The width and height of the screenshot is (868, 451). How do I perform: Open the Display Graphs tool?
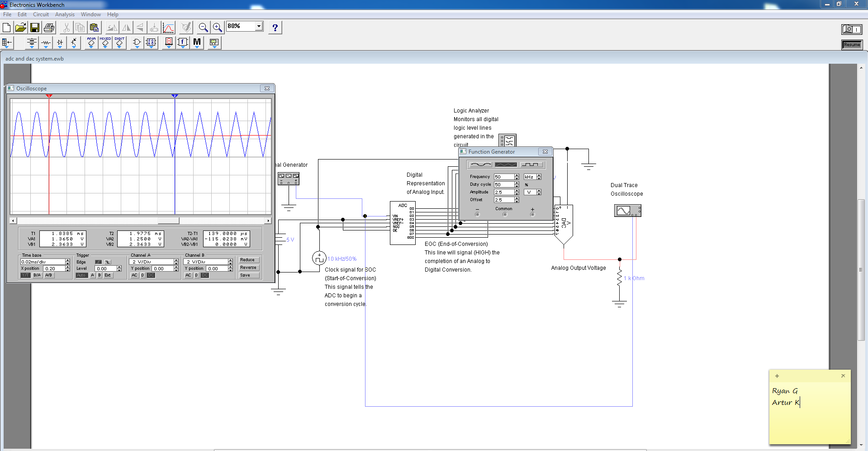tap(169, 28)
